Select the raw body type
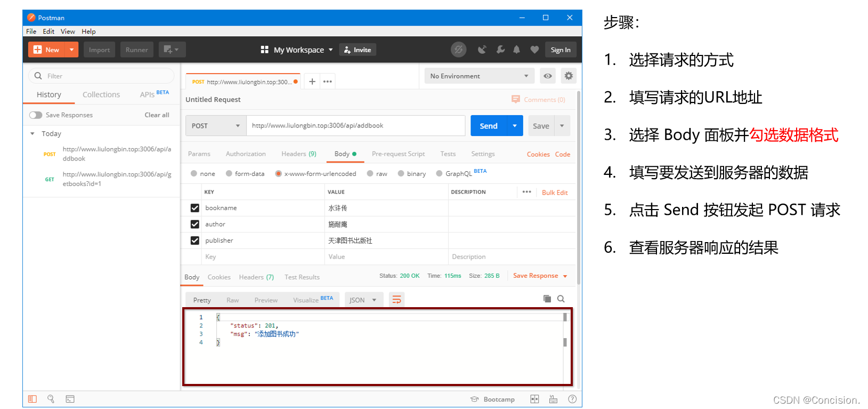This screenshot has width=868, height=409. [x=370, y=173]
